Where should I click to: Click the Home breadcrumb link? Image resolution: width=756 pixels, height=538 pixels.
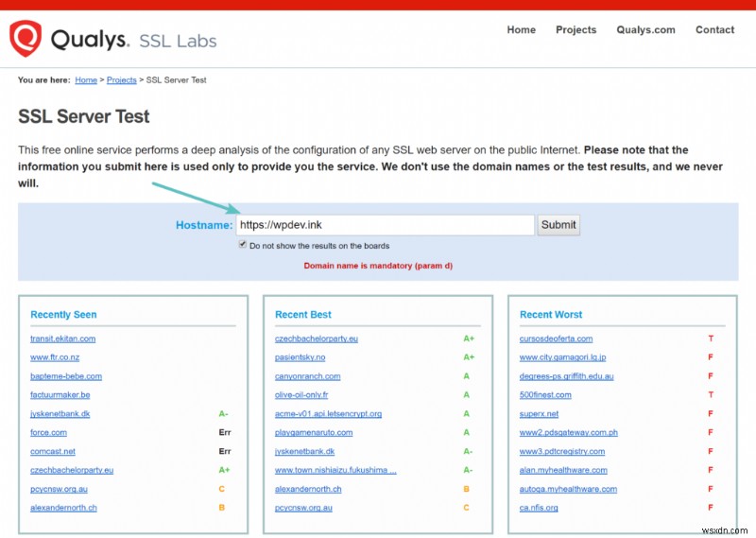click(86, 80)
